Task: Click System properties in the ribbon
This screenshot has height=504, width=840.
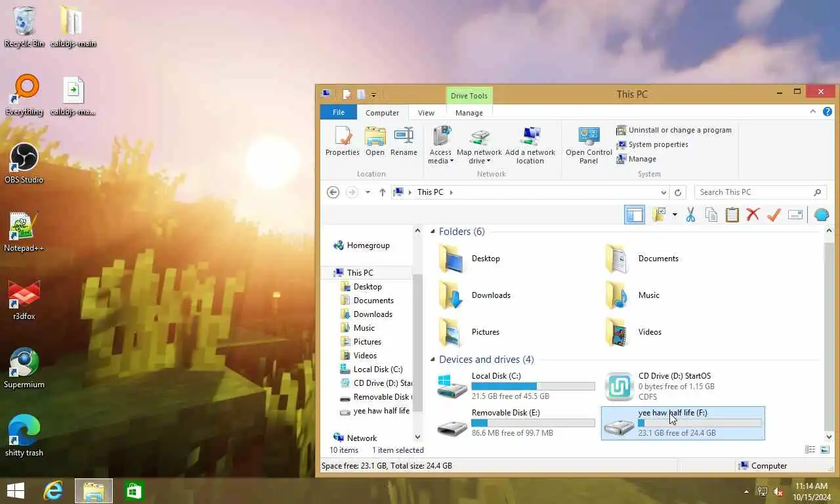Action: pos(652,144)
